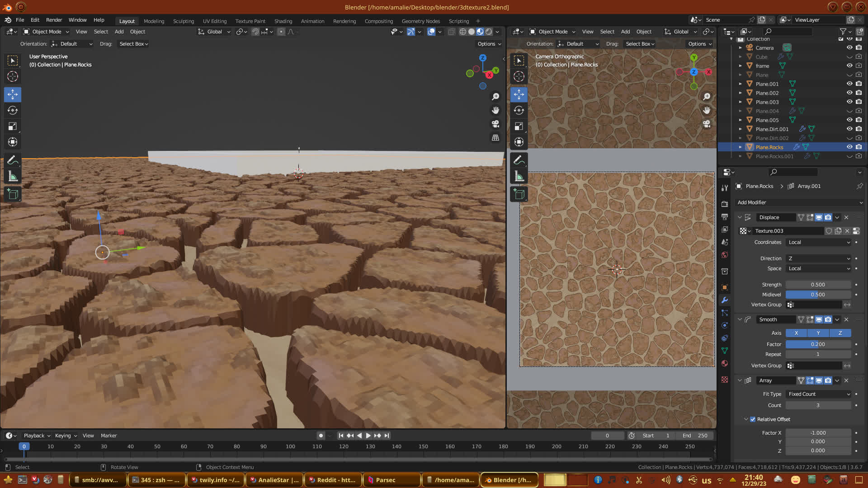
Task: Select the Scale tool in left viewport
Action: click(x=13, y=127)
